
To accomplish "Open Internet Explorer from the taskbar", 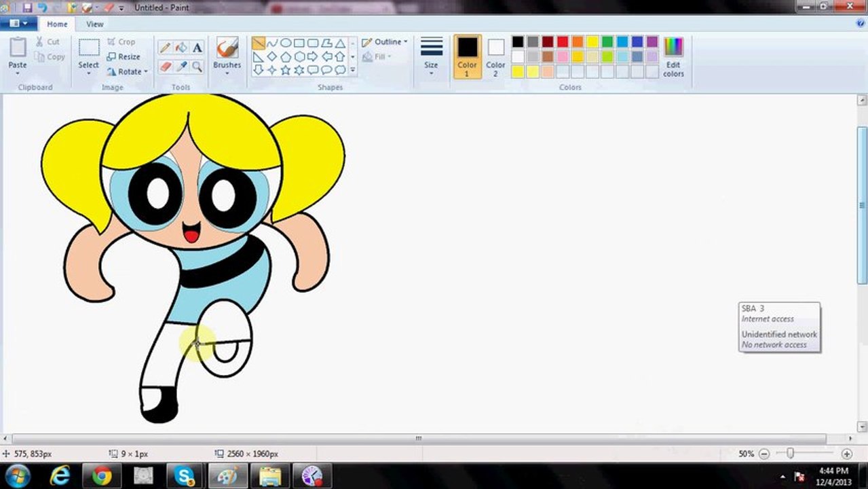I will [60, 475].
